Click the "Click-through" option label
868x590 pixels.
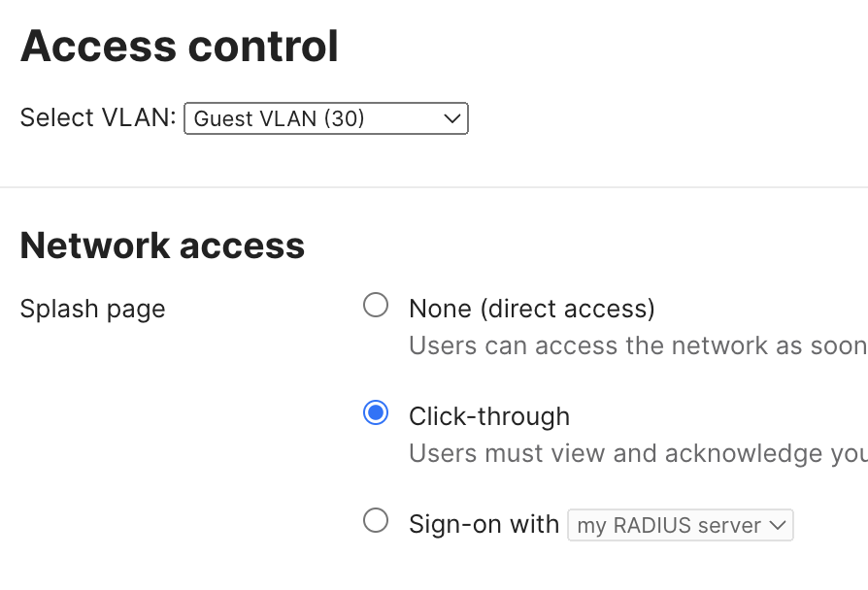pos(489,415)
